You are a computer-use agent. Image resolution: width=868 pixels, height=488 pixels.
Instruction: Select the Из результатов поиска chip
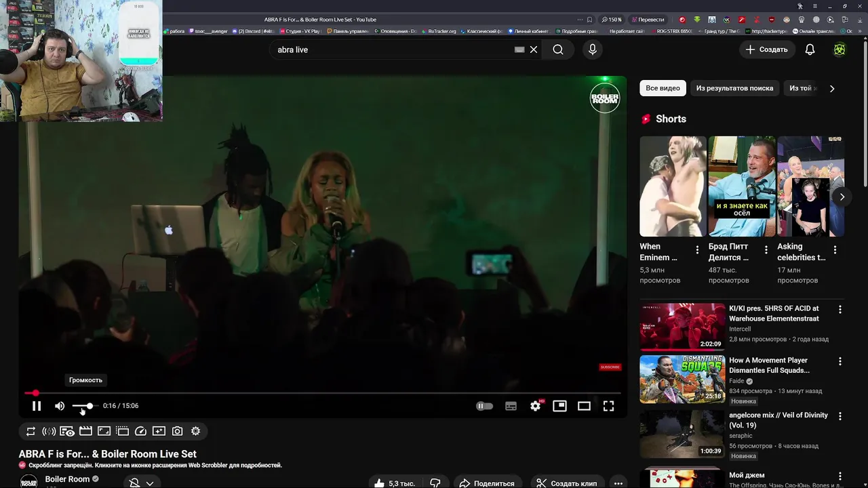coord(734,88)
